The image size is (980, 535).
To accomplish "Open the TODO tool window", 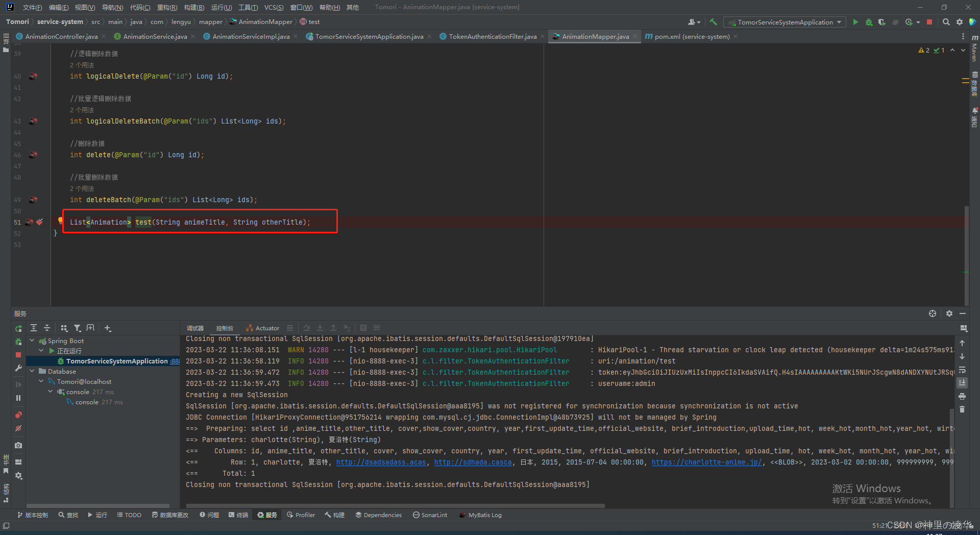I will [129, 515].
